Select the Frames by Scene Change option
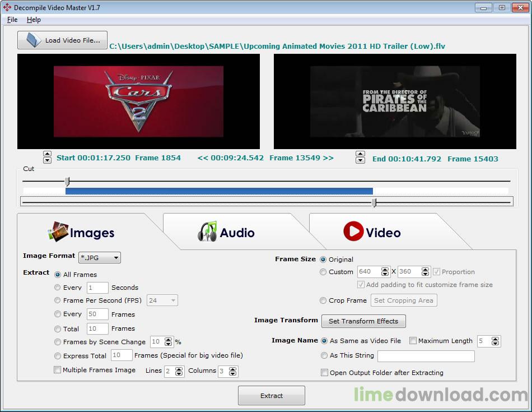 tap(58, 342)
